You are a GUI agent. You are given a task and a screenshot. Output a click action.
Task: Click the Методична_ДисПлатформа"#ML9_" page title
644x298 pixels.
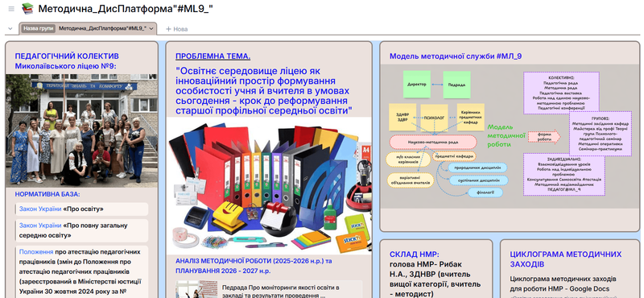click(126, 8)
